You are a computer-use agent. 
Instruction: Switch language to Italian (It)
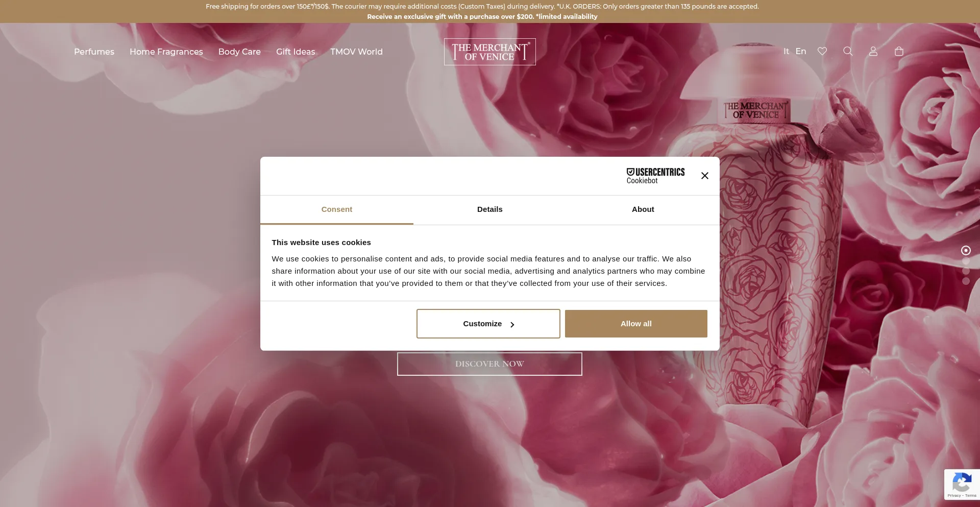[x=786, y=51]
